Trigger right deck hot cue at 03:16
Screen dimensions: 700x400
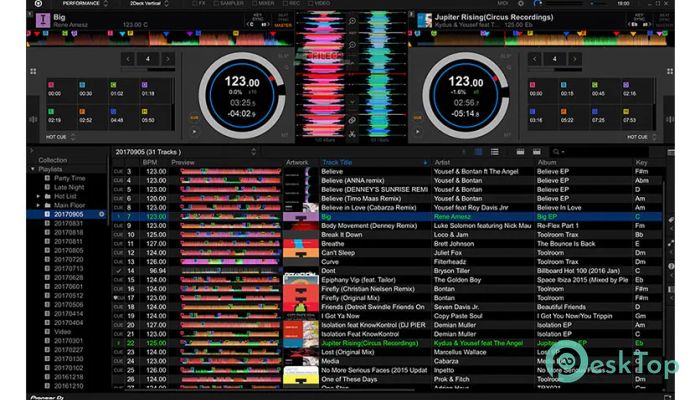tap(542, 116)
